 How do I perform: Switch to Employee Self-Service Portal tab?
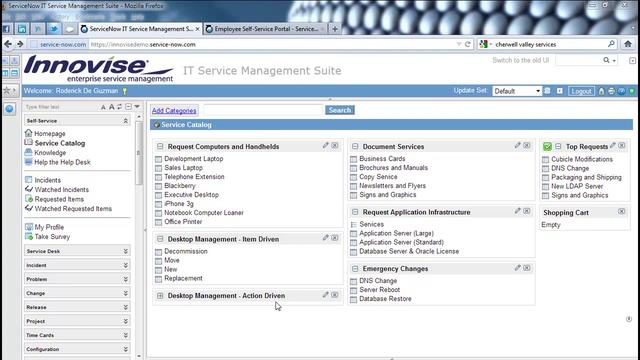265,29
